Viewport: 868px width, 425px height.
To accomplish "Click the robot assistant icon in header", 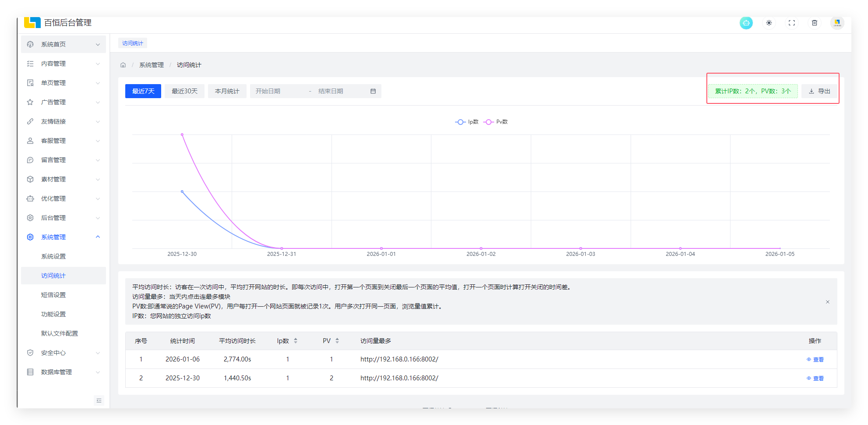I will 746,23.
